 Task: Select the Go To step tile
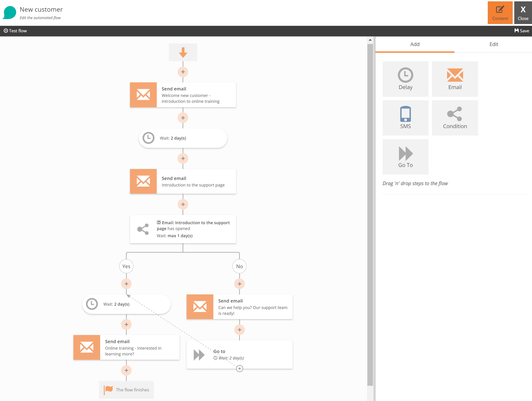pos(405,157)
